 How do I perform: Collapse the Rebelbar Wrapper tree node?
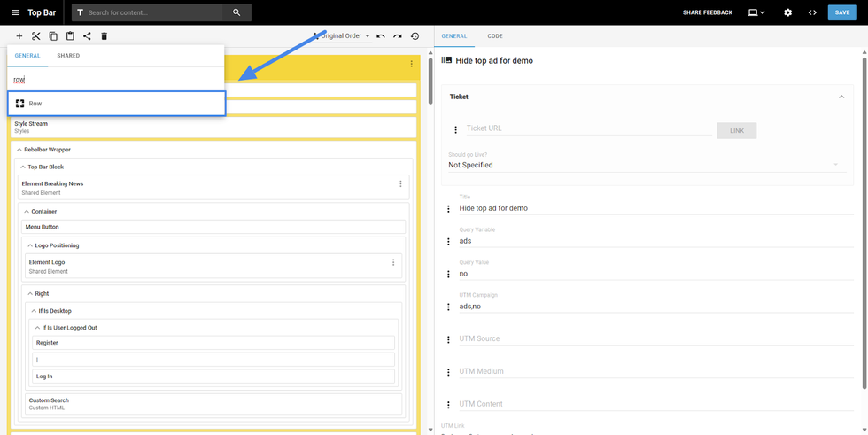19,150
